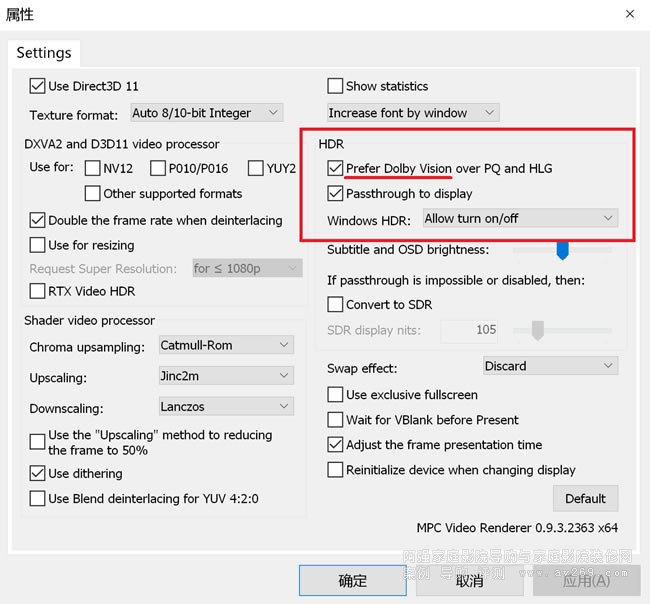Screen dimensions: 650x604
Task: Expand the Windows HDR dropdown
Action: pyautogui.click(x=519, y=218)
